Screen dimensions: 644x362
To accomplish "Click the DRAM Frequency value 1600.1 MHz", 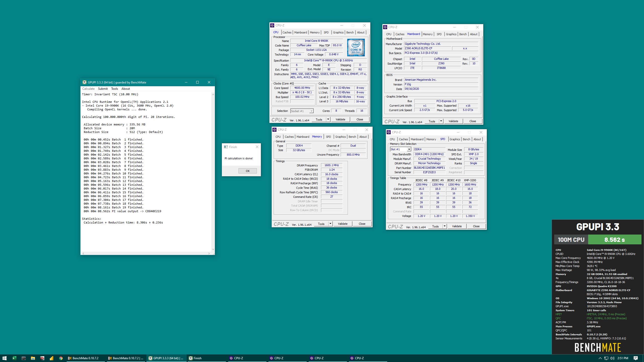I will (x=332, y=165).
